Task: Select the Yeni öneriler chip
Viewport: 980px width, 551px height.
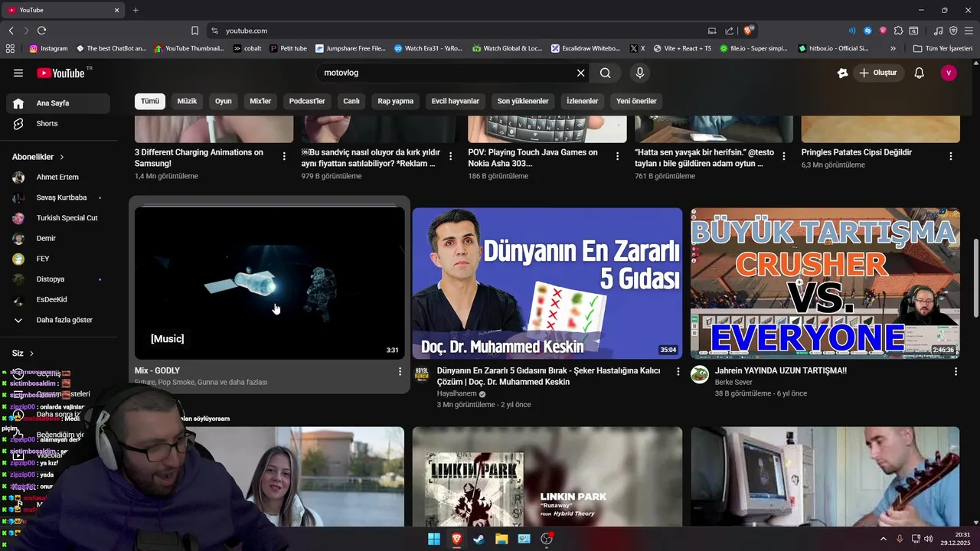Action: (x=636, y=101)
